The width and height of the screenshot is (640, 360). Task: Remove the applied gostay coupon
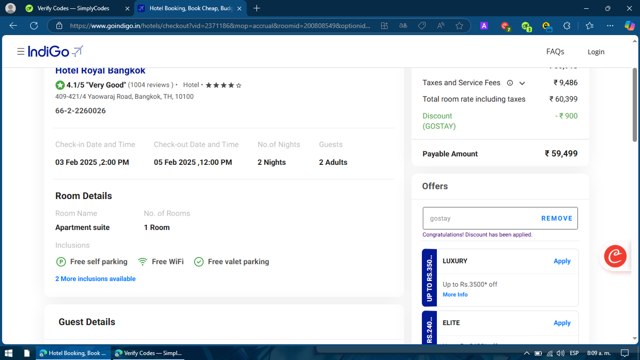557,218
